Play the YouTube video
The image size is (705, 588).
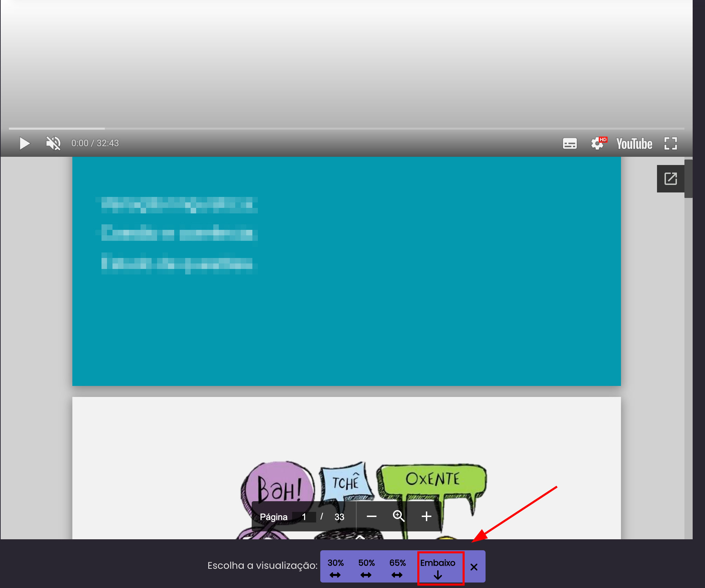[x=24, y=143]
